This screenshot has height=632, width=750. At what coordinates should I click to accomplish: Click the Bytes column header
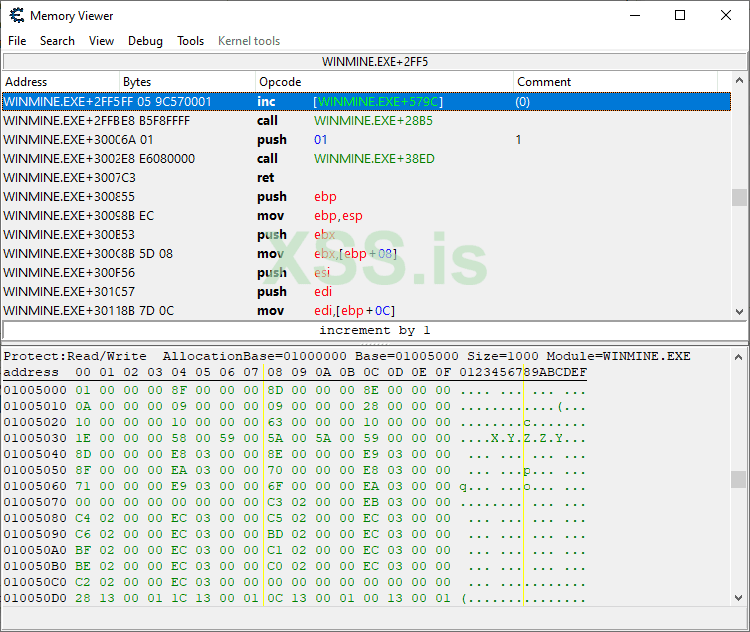(x=187, y=82)
